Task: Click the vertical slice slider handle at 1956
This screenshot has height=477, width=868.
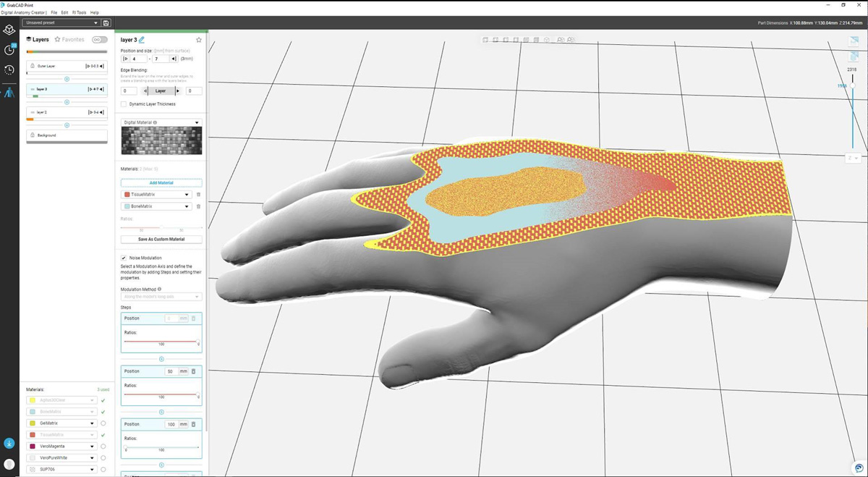Action: (853, 85)
